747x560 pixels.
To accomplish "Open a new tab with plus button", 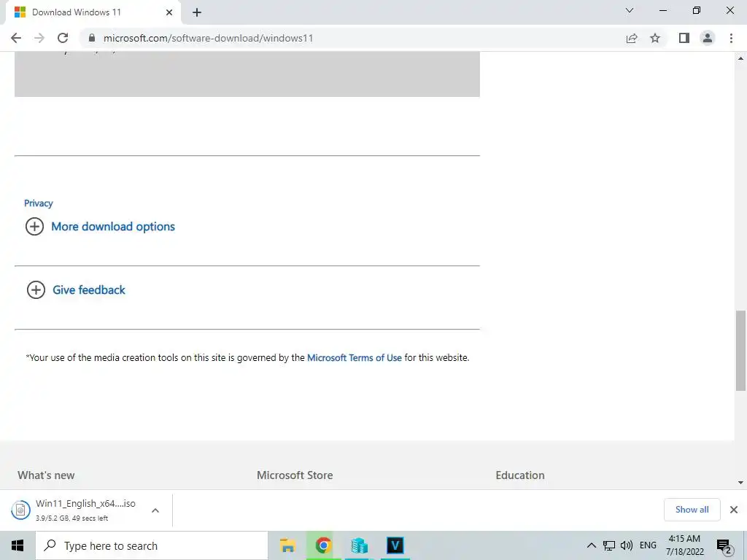I will 197,12.
